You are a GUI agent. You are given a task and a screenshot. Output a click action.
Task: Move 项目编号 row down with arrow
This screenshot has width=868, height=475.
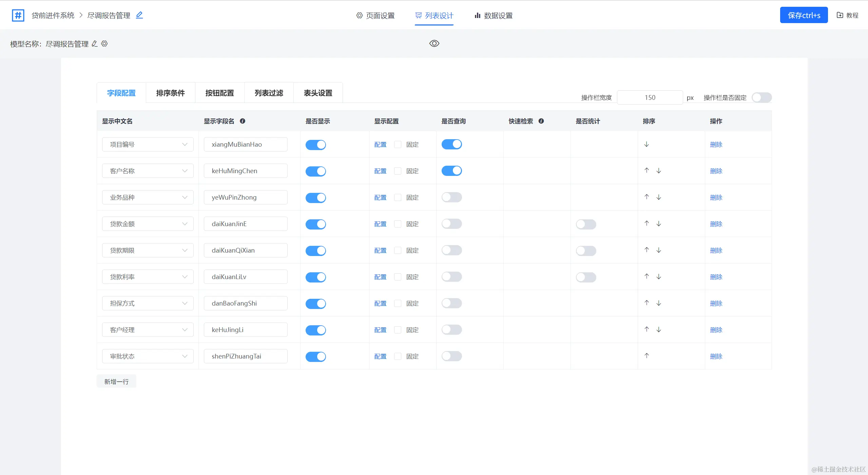[647, 144]
